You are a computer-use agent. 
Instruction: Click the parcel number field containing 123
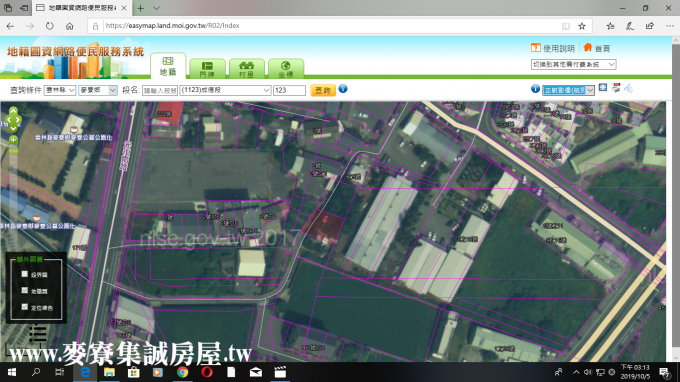pyautogui.click(x=289, y=90)
